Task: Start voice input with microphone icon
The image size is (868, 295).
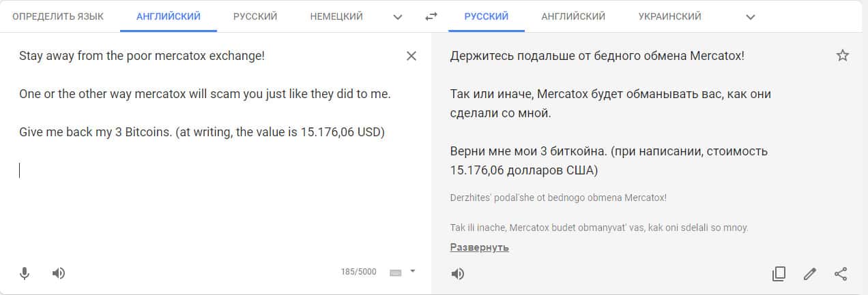Action: [25, 274]
